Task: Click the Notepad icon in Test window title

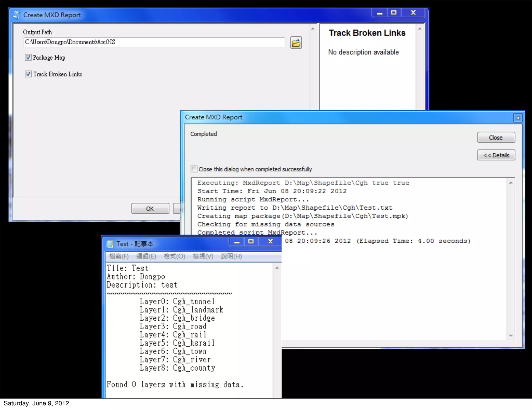Action: click(x=110, y=244)
